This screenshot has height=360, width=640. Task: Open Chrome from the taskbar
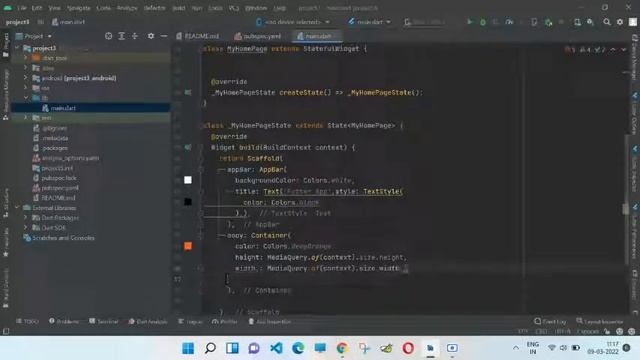(x=342, y=348)
